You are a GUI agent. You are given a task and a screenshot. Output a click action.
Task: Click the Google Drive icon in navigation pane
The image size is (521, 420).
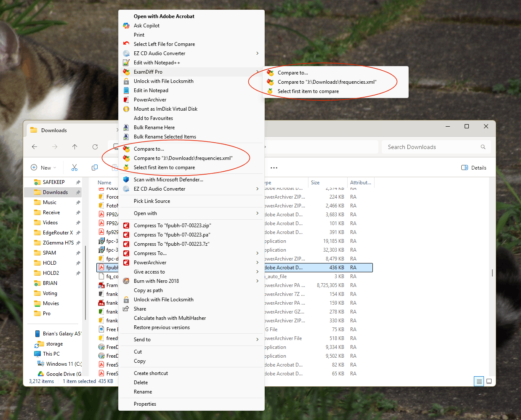(41, 374)
